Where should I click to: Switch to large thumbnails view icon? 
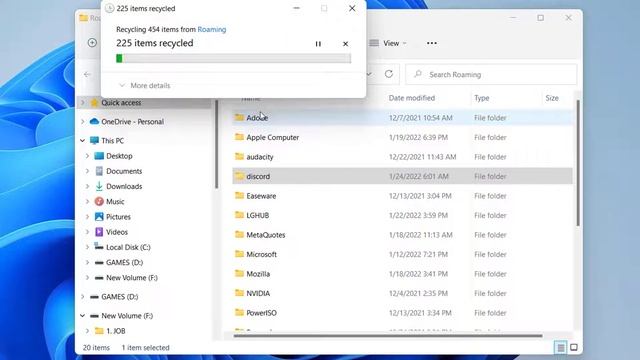click(573, 348)
